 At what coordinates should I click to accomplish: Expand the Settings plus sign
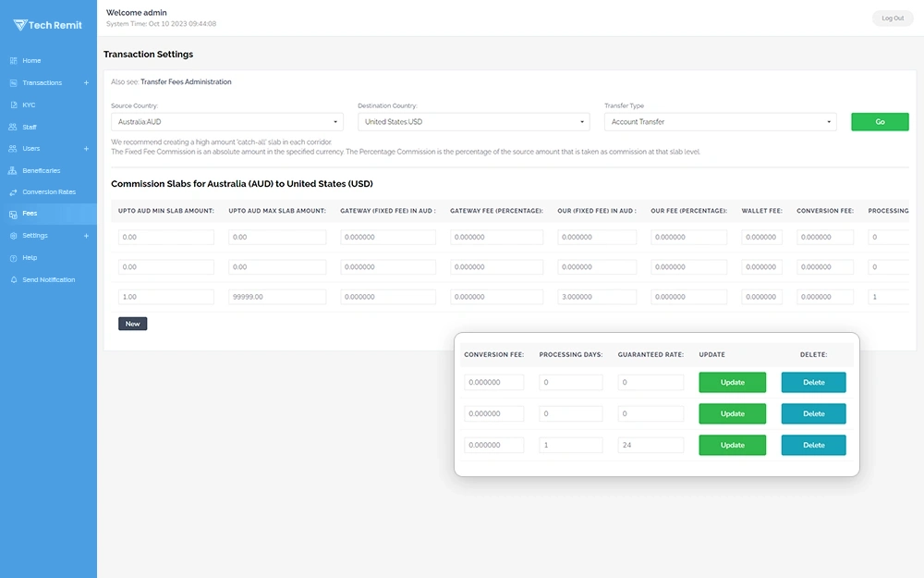pyautogui.click(x=86, y=236)
